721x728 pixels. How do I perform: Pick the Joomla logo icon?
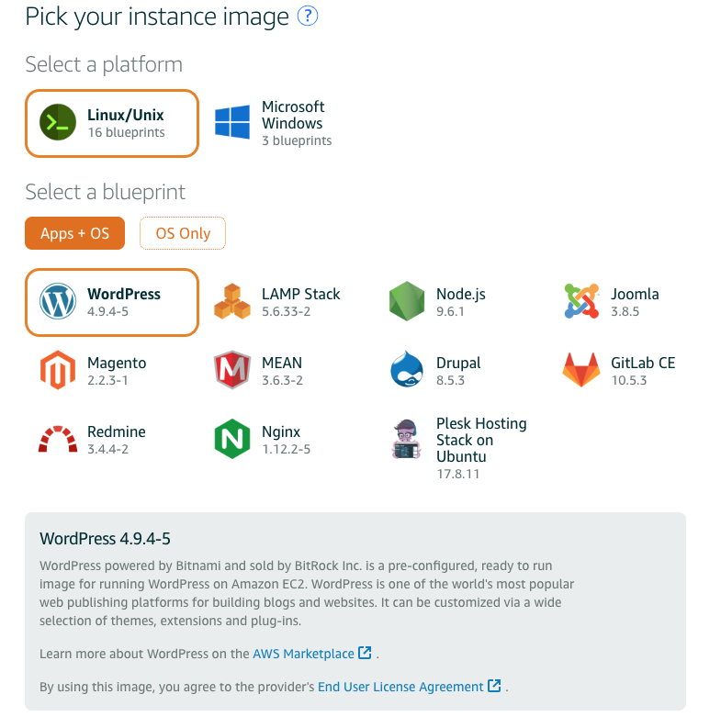point(581,302)
